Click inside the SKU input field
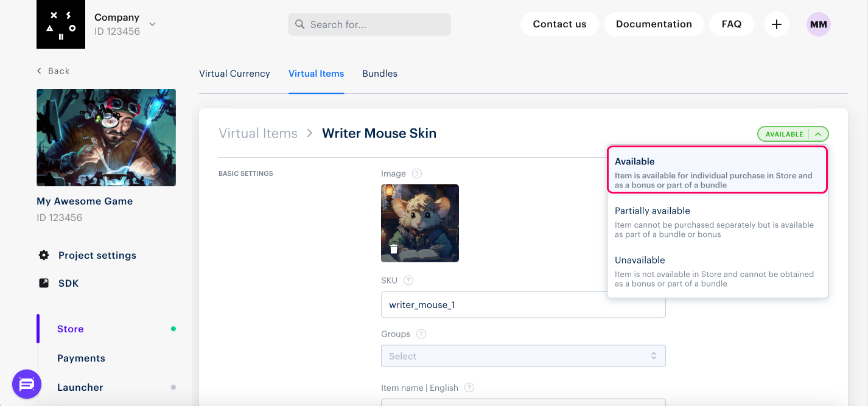Image resolution: width=868 pixels, height=406 pixels. click(x=523, y=304)
